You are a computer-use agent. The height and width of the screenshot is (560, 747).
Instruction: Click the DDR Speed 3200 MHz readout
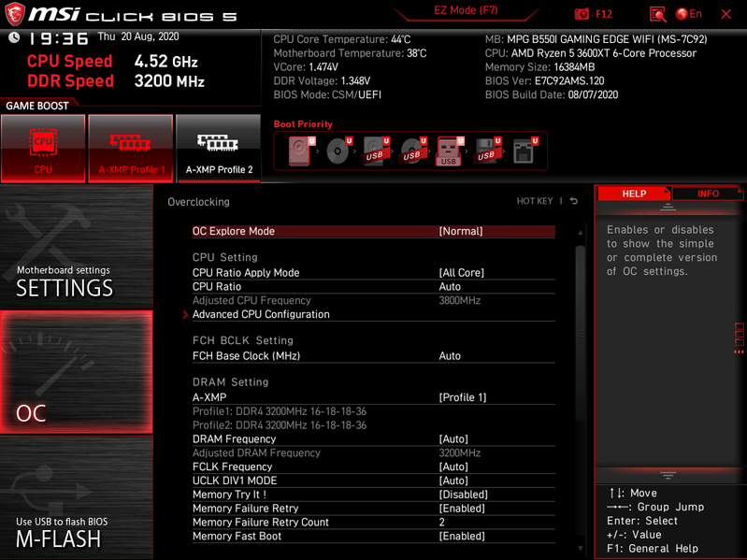[116, 81]
